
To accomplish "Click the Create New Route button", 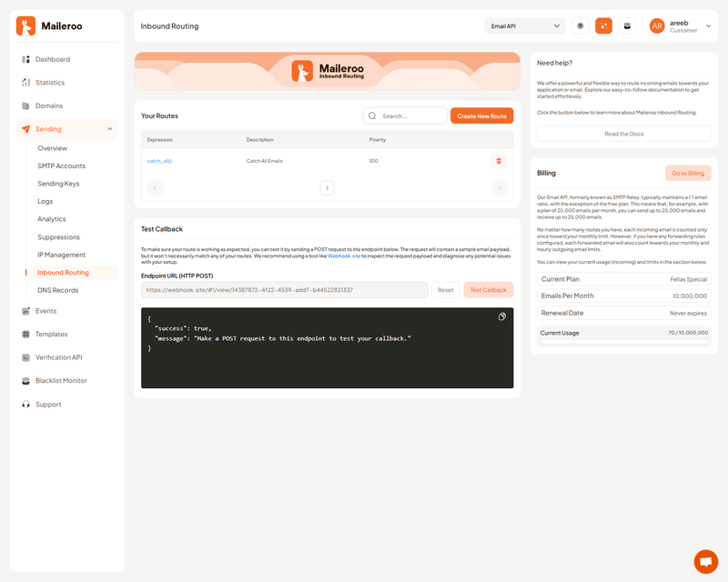I will [481, 116].
